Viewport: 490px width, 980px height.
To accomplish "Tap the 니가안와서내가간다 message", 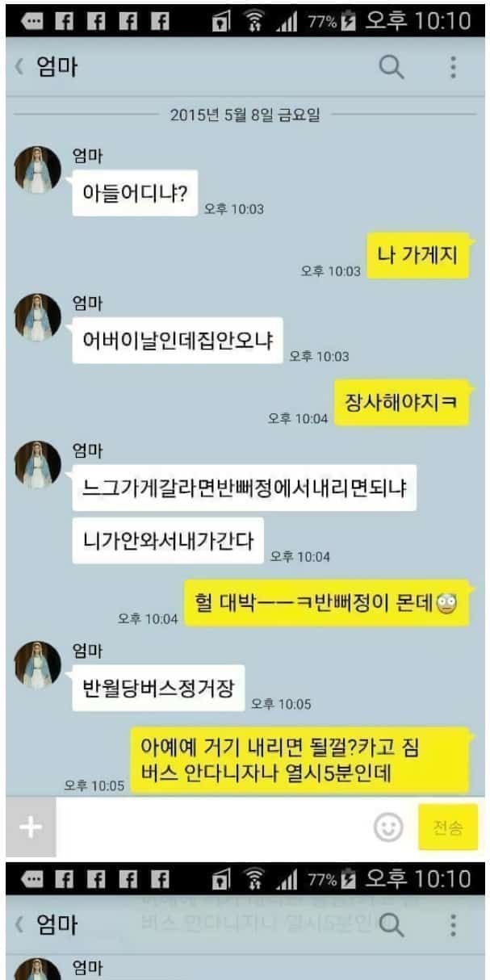I will [168, 539].
